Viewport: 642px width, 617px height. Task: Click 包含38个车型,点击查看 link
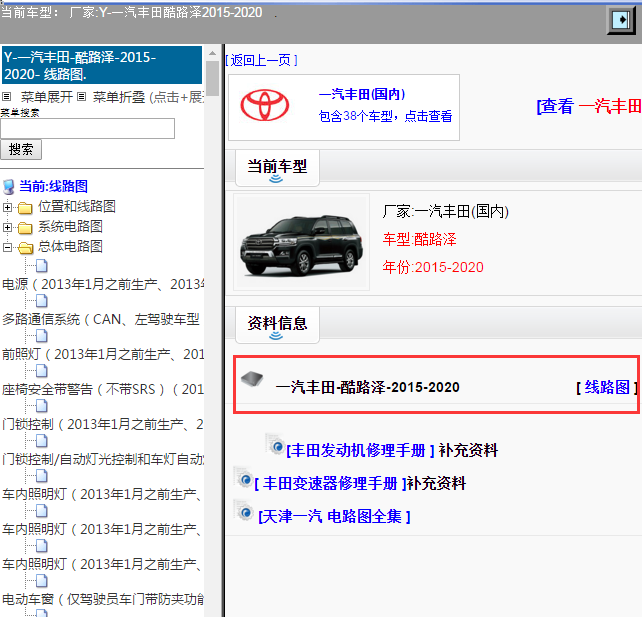385,116
